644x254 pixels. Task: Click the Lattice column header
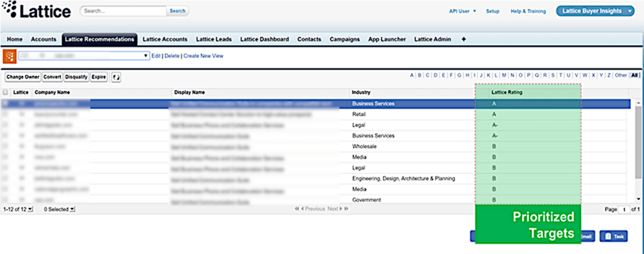(21, 92)
